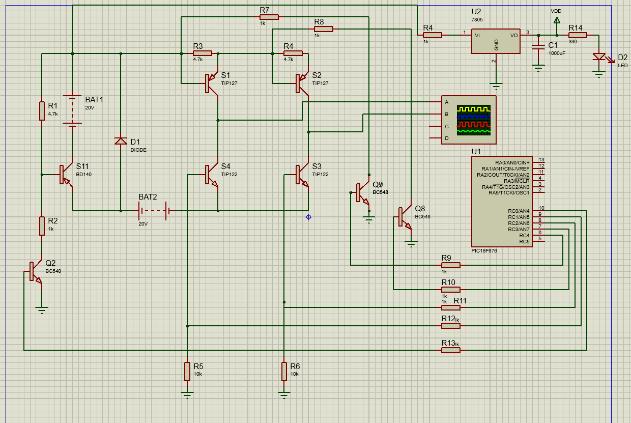The width and height of the screenshot is (631, 423).
Task: Click the S3 transistor symbol
Action: click(x=302, y=175)
